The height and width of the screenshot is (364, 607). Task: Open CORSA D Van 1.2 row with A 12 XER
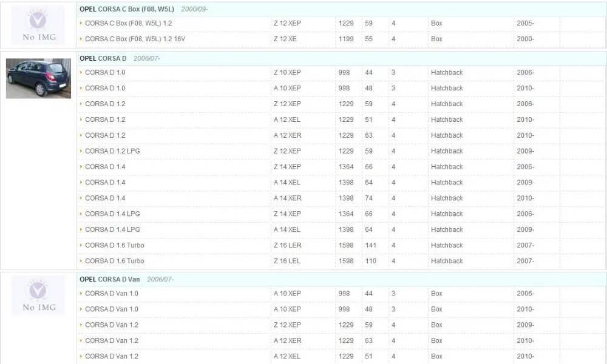tap(112, 341)
